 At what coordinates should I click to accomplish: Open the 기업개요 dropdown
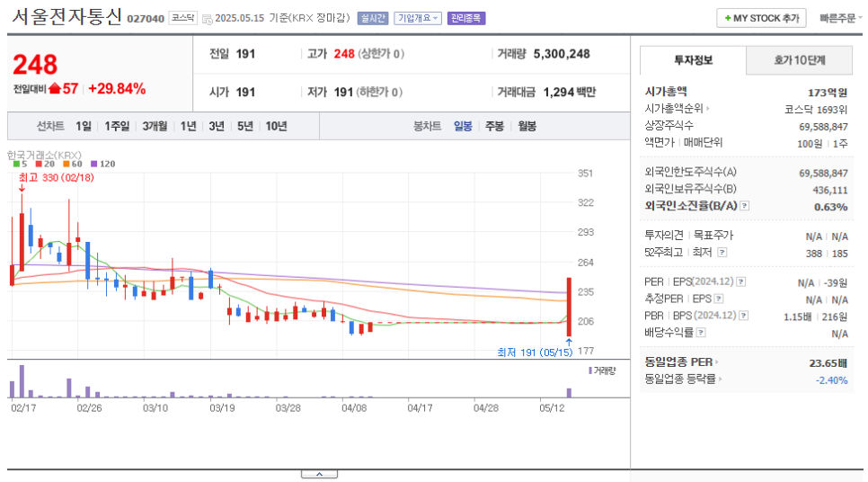pyautogui.click(x=418, y=18)
